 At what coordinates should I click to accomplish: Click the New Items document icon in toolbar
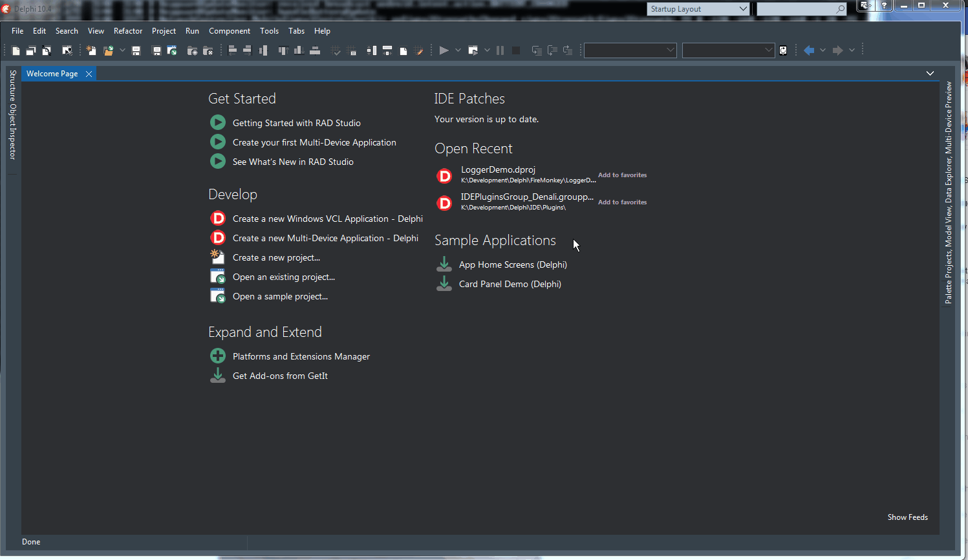point(16,50)
